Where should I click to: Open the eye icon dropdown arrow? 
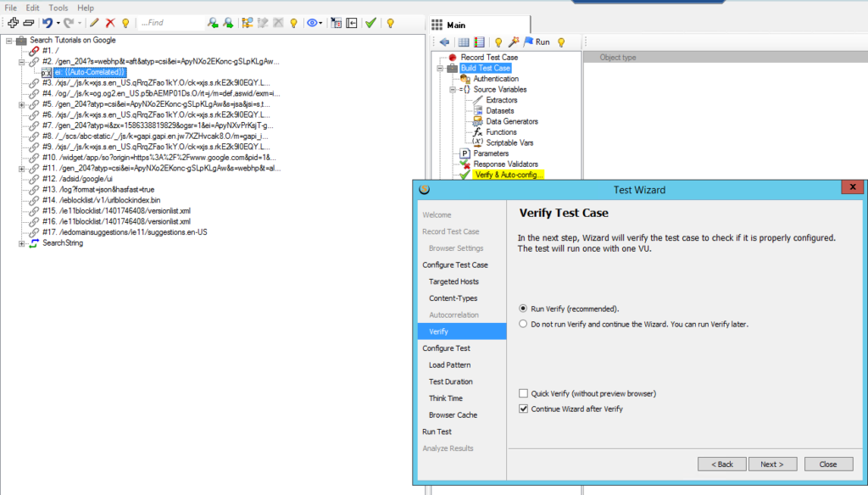(321, 23)
